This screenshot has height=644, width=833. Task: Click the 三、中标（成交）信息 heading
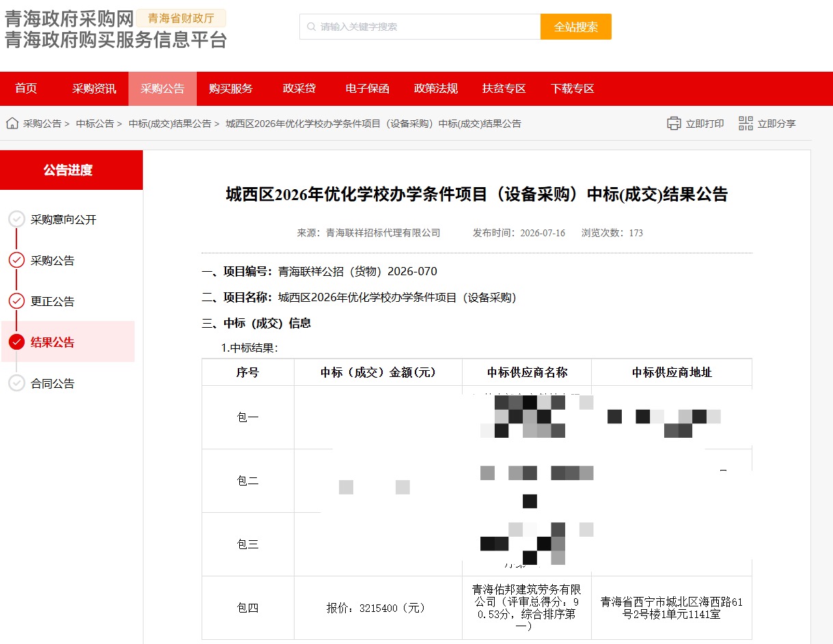coord(256,323)
